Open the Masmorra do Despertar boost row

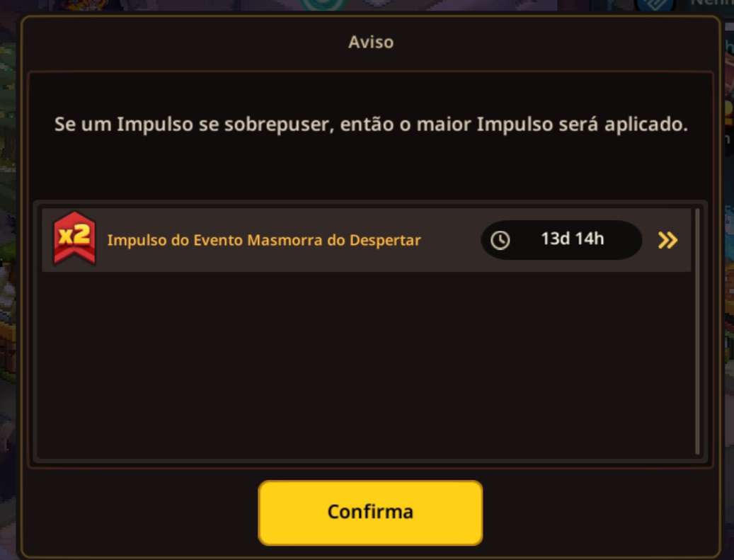[x=366, y=240]
